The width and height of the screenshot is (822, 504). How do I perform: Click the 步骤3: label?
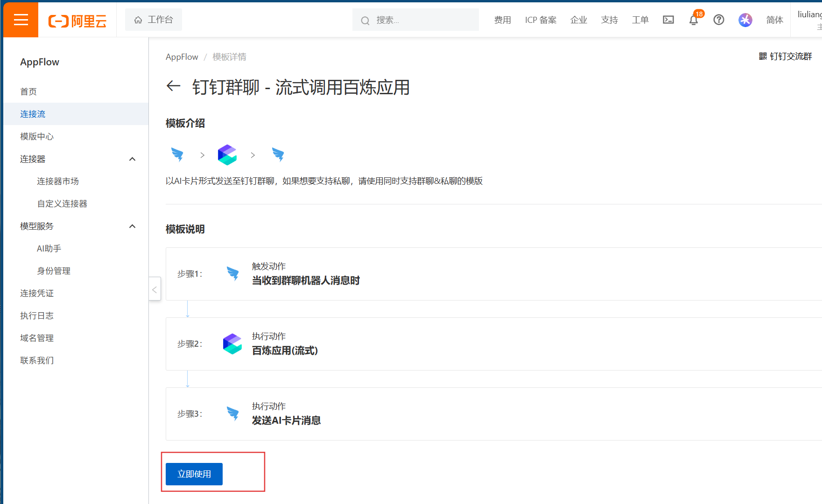point(190,414)
